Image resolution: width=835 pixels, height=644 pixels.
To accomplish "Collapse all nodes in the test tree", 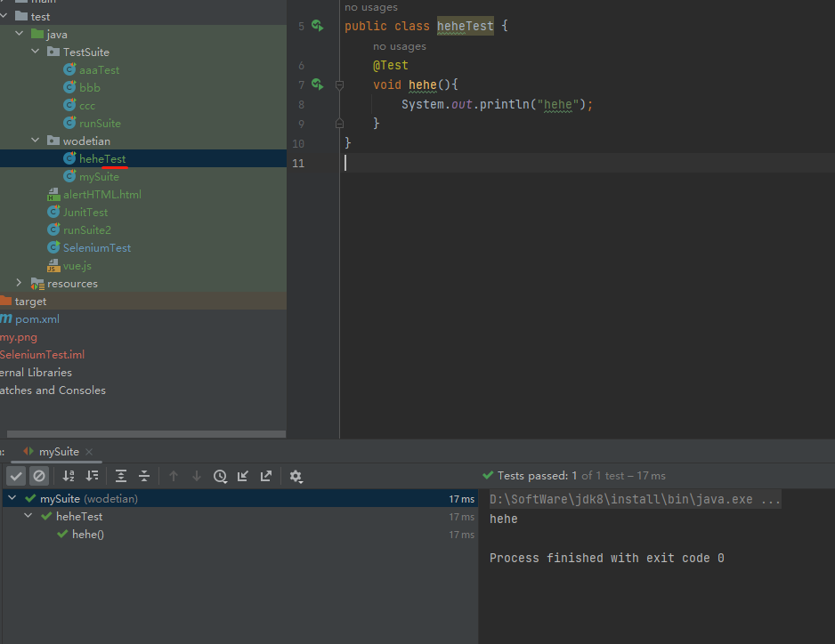I will click(145, 476).
